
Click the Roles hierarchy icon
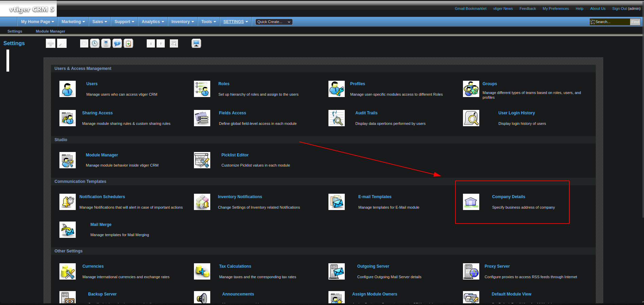coord(202,89)
